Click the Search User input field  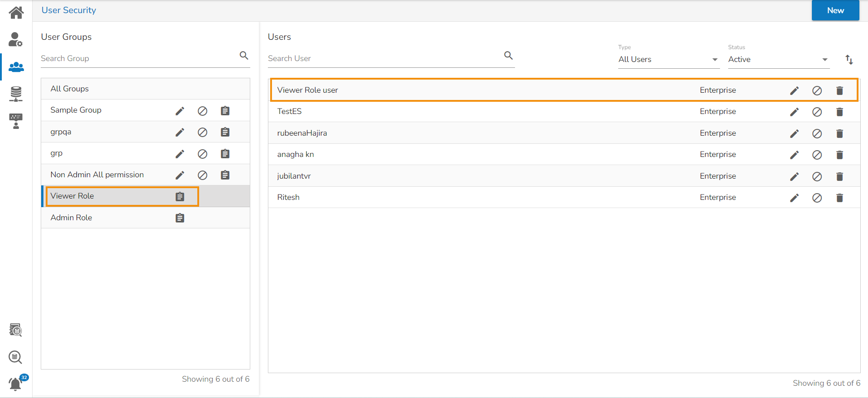384,58
